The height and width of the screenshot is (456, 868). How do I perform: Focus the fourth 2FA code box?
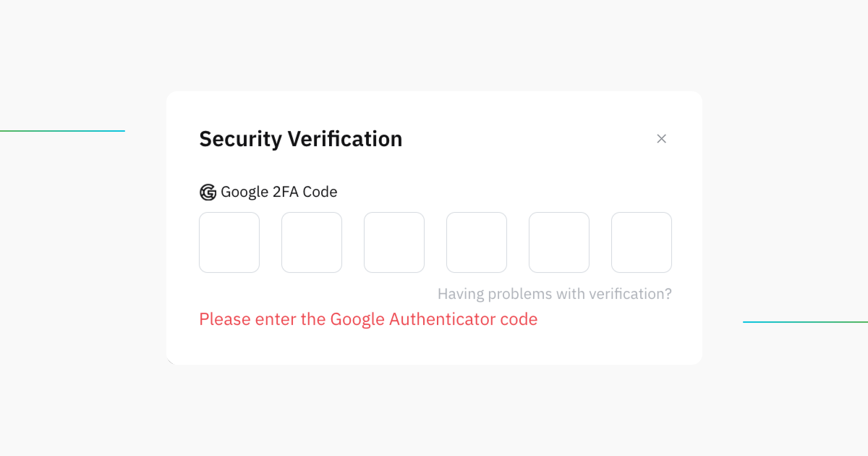tap(477, 242)
